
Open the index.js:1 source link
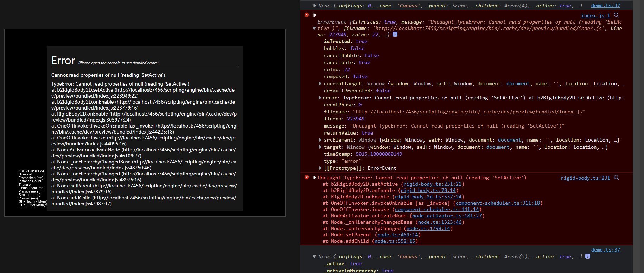(595, 15)
